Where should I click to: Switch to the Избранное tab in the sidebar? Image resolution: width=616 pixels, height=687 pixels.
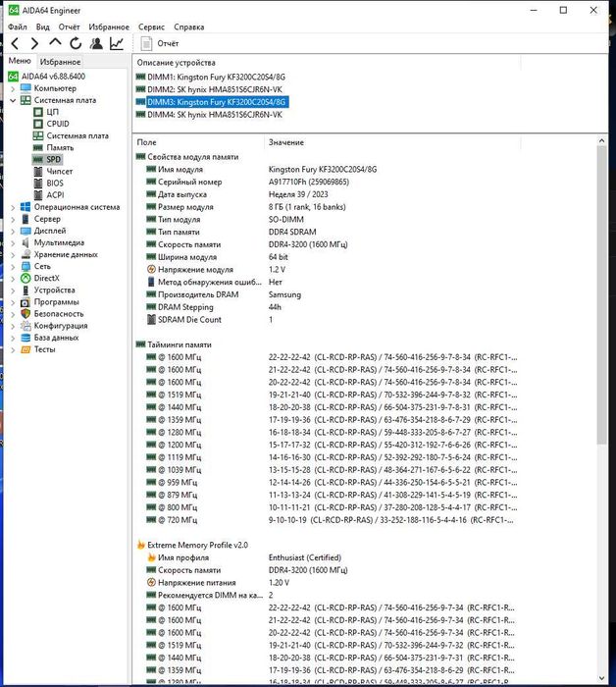tap(60, 62)
